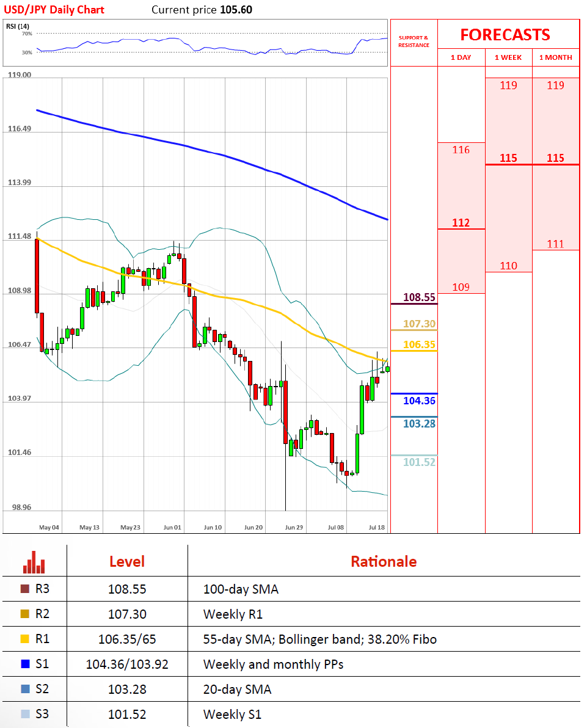
Task: Click the S2 level cell 103.28
Action: [127, 690]
